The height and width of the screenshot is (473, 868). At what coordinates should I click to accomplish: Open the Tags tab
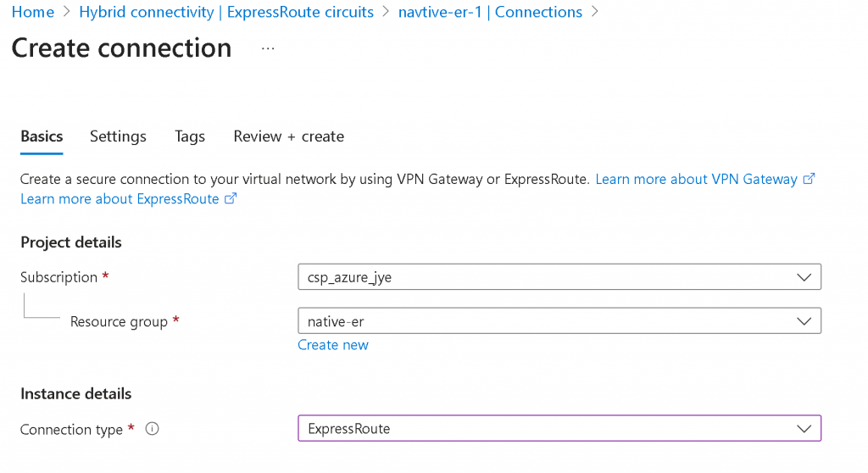click(190, 136)
